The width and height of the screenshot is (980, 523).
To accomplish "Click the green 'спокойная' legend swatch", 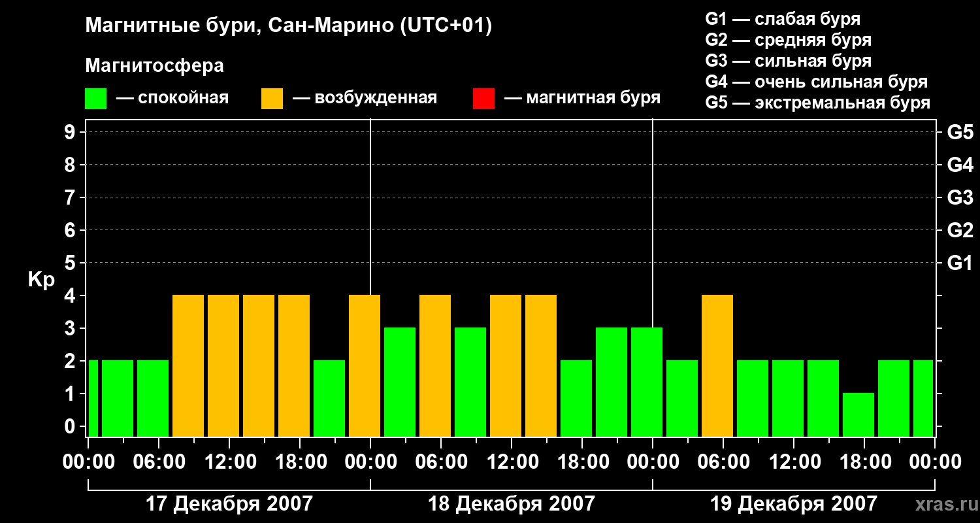I will click(x=95, y=99).
